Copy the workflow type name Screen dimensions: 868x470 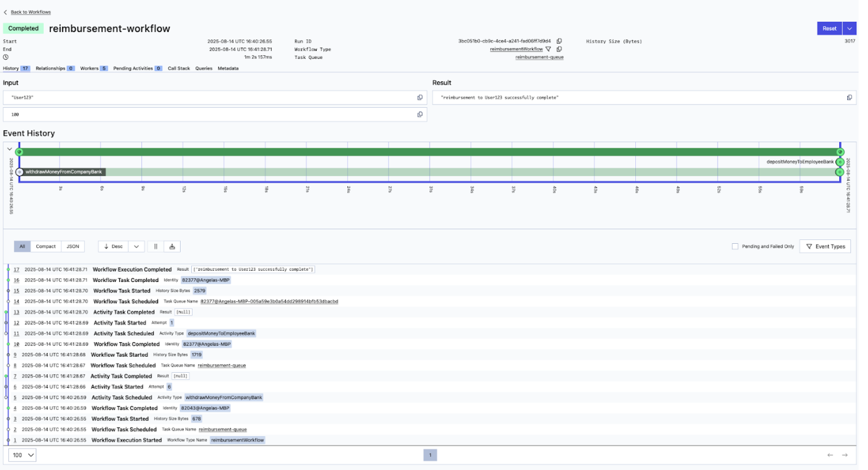click(558, 49)
